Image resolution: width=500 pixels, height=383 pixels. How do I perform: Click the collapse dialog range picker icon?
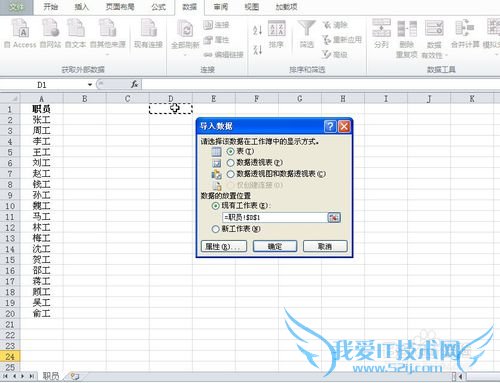(x=334, y=218)
